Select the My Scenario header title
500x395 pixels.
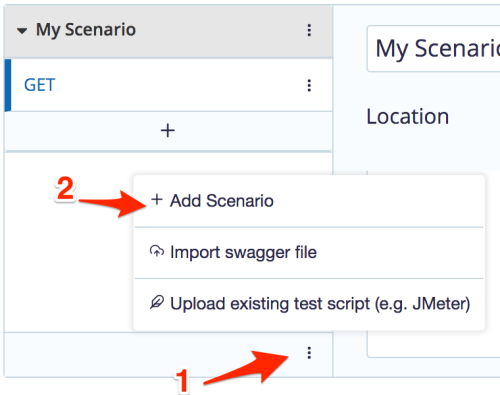pos(86,30)
